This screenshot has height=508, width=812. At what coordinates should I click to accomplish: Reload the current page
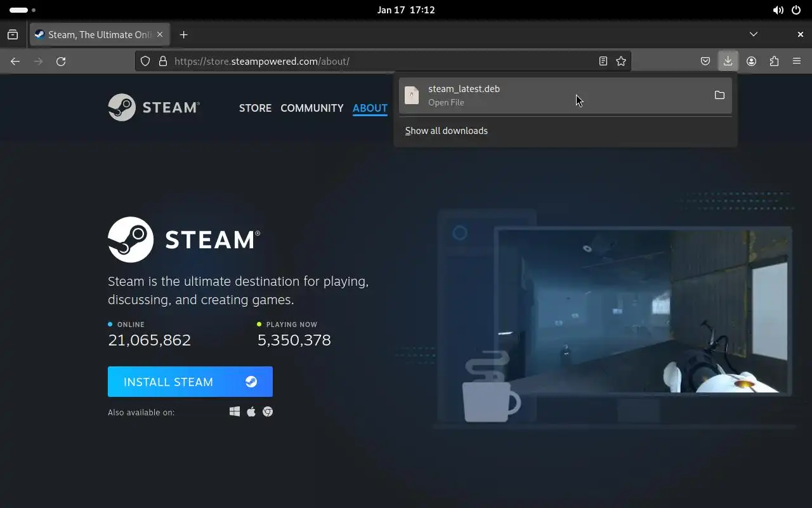point(61,61)
